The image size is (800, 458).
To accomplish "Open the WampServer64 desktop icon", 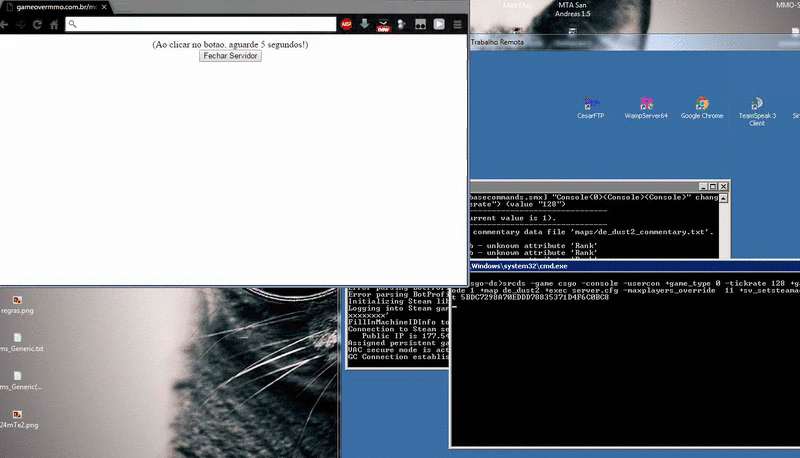I will click(646, 108).
